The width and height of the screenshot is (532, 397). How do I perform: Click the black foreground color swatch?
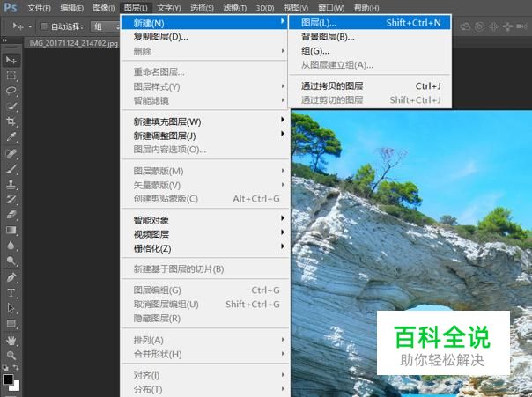coord(8,379)
